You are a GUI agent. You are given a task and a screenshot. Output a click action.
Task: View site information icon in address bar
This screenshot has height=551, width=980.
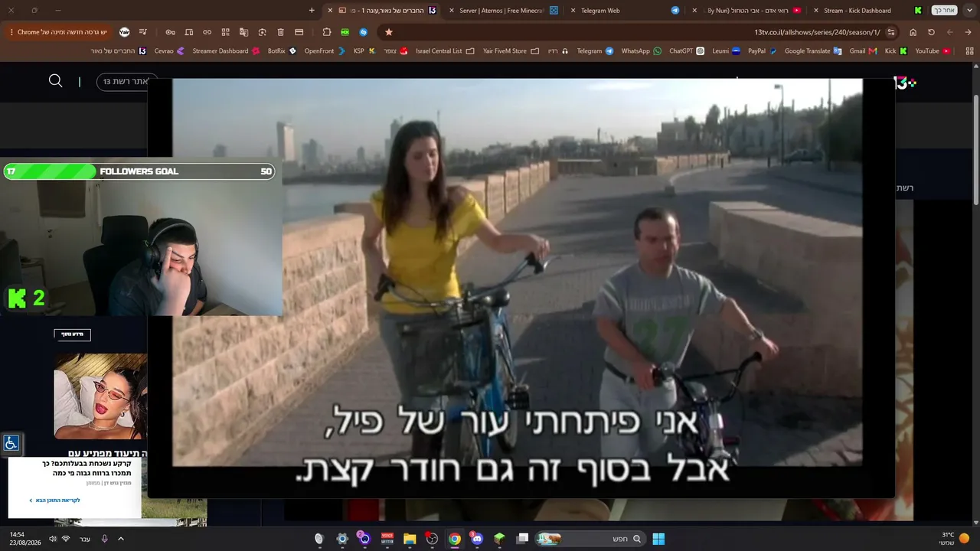[891, 32]
